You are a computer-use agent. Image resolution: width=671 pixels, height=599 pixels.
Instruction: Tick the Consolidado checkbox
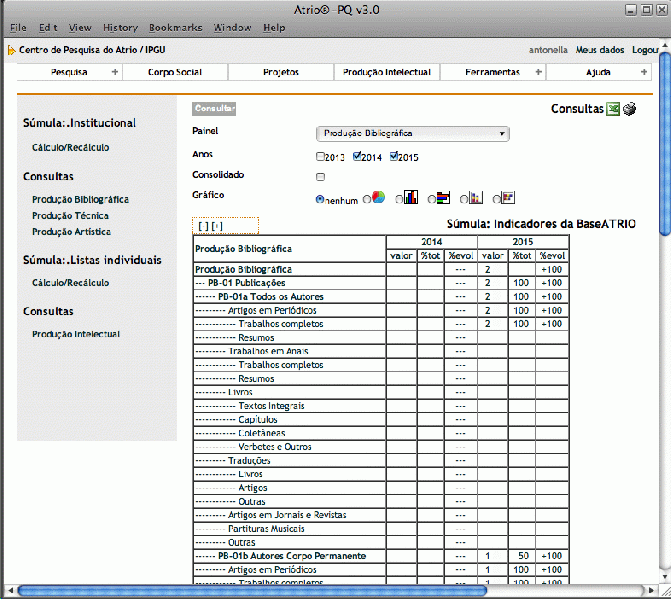(320, 177)
